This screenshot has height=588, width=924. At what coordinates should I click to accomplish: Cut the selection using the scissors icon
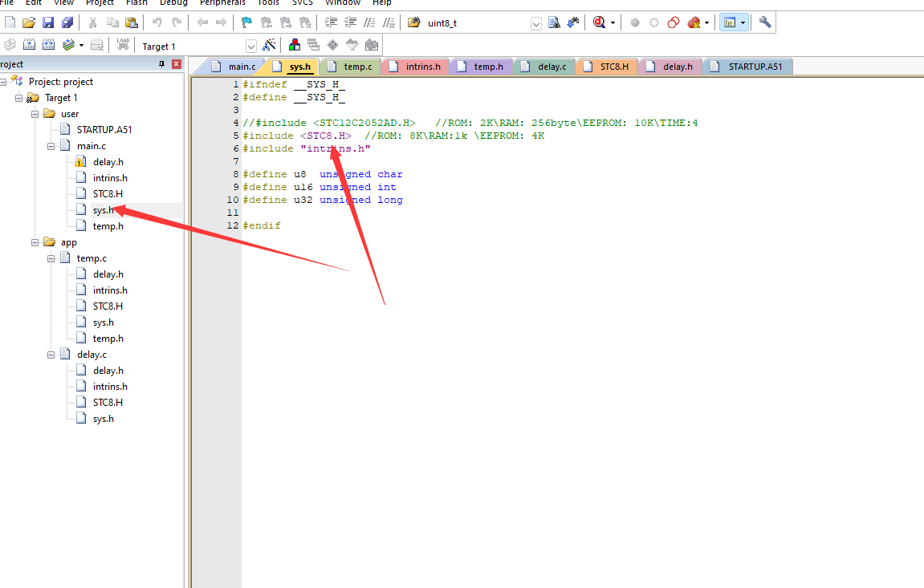92,22
